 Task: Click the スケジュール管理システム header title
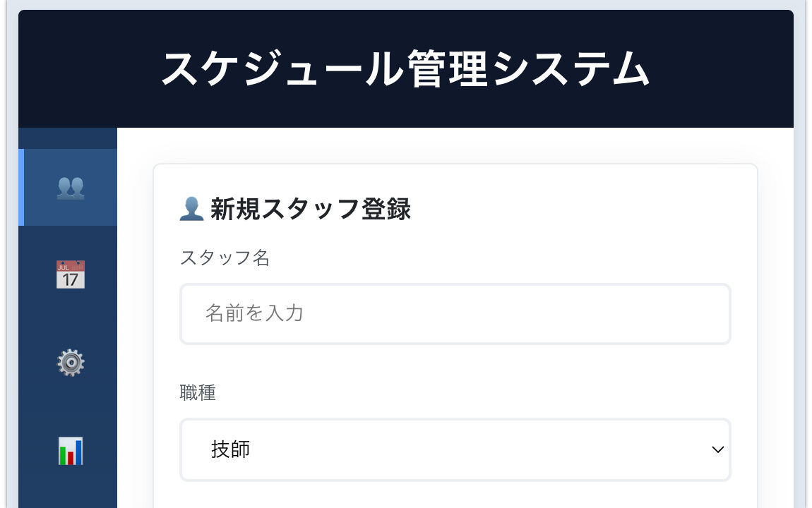click(405, 69)
